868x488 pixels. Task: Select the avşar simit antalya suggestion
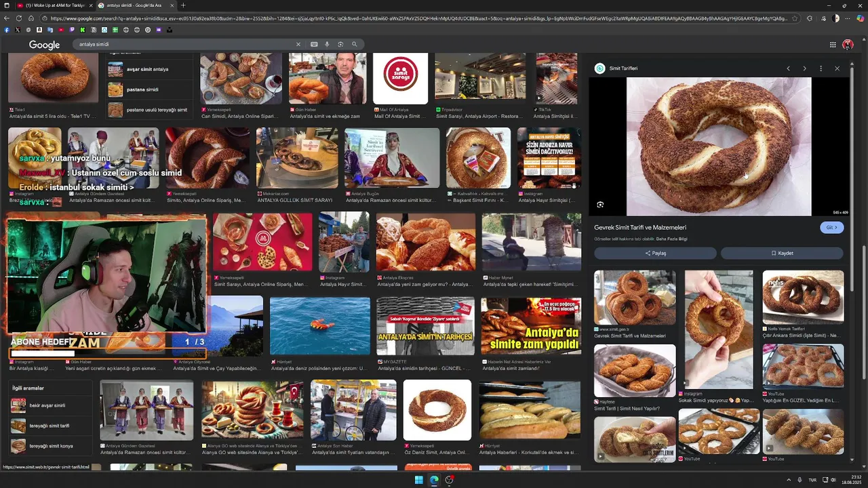148,69
